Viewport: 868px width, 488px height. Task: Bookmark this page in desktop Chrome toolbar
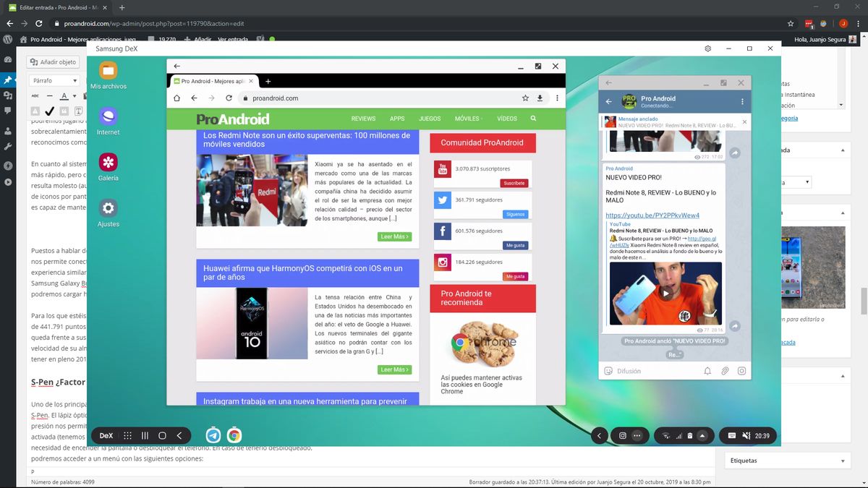click(x=791, y=23)
